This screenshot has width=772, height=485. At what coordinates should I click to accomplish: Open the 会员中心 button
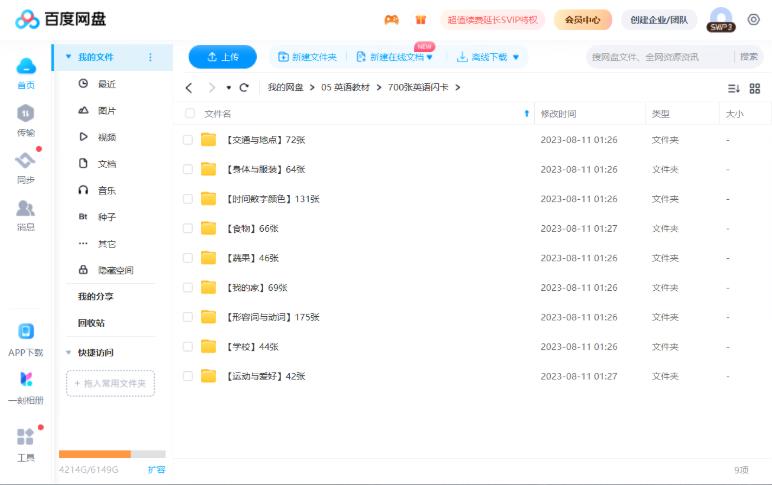(582, 20)
